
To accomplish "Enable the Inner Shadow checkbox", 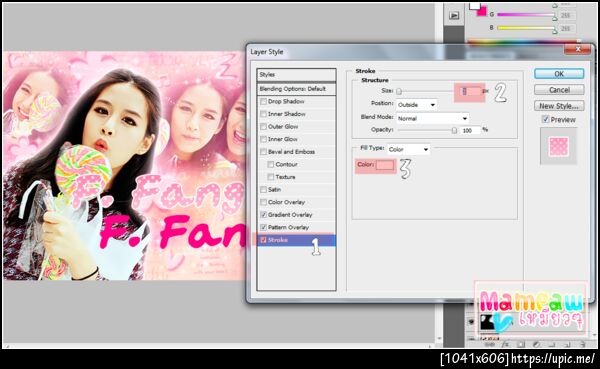I will [x=263, y=114].
